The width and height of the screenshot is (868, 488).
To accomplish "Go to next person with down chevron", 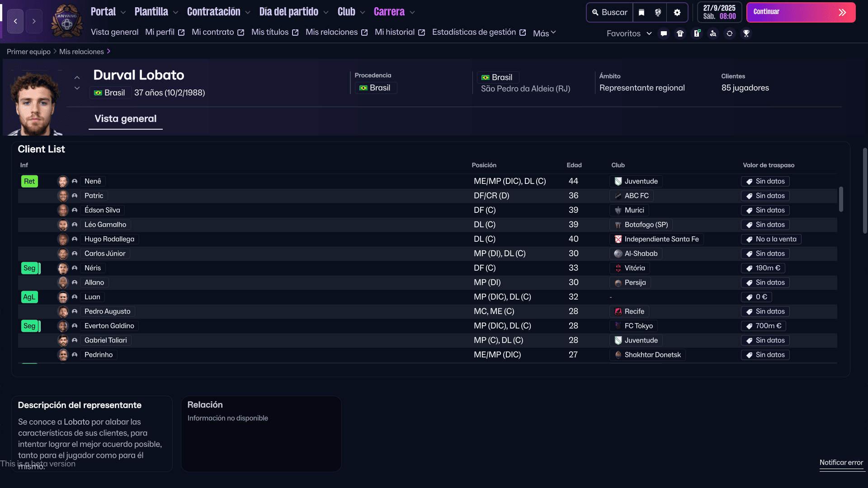I will pyautogui.click(x=77, y=88).
